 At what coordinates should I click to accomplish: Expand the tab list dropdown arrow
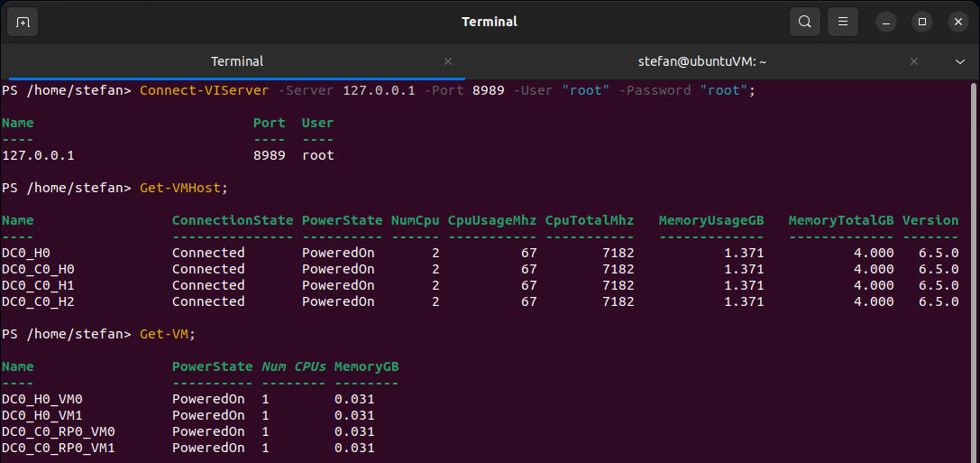961,61
